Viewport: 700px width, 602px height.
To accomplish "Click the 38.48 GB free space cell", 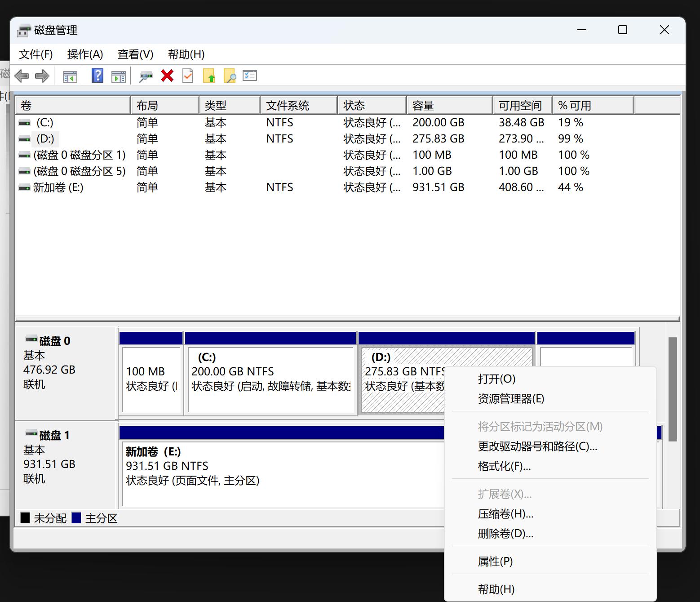I will pyautogui.click(x=521, y=123).
